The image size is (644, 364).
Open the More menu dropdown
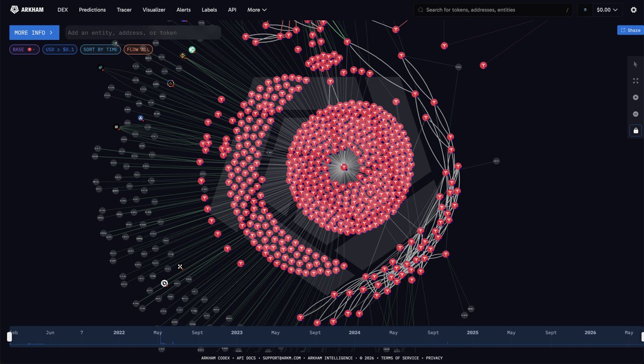[x=257, y=10]
